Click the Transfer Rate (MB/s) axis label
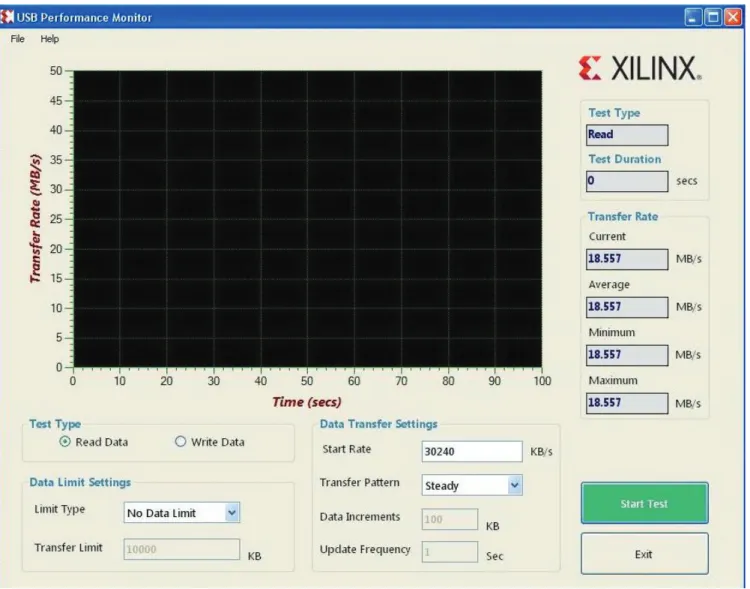The width and height of the screenshot is (750, 589). [36, 219]
